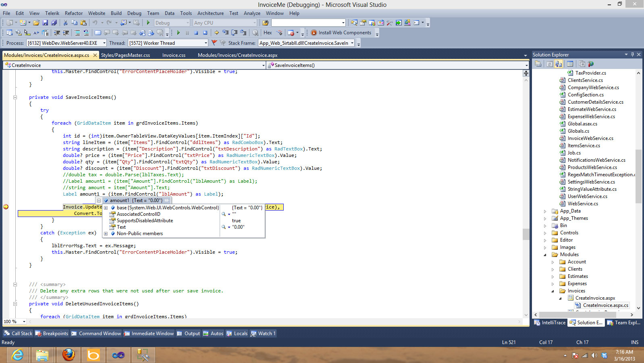The image size is (644, 363).
Task: Click the Open File folder icon
Action: coord(36,23)
